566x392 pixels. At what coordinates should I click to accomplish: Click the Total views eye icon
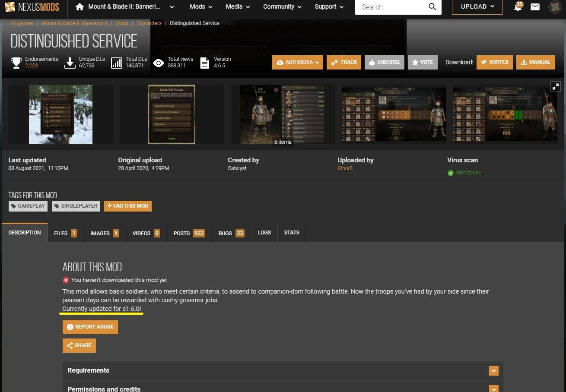159,63
